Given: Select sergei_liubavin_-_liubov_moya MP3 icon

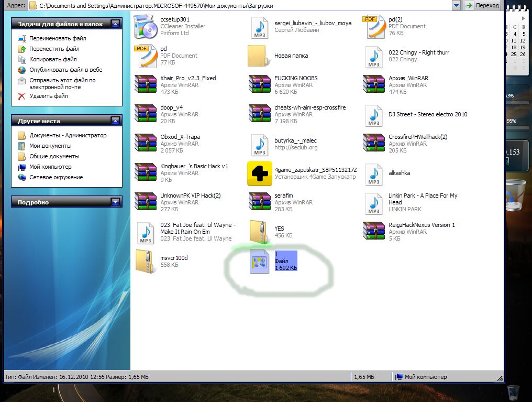Looking at the screenshot, I should point(260,27).
